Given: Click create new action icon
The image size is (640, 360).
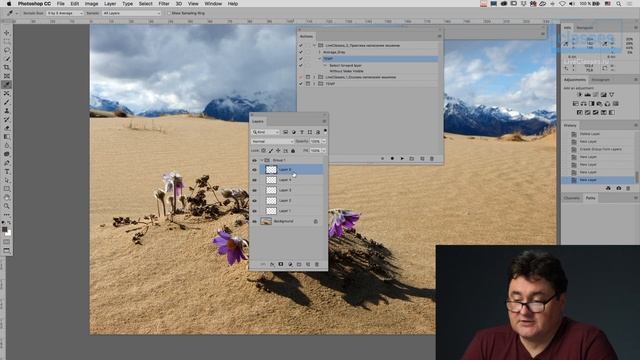Looking at the screenshot, I should pos(422,158).
